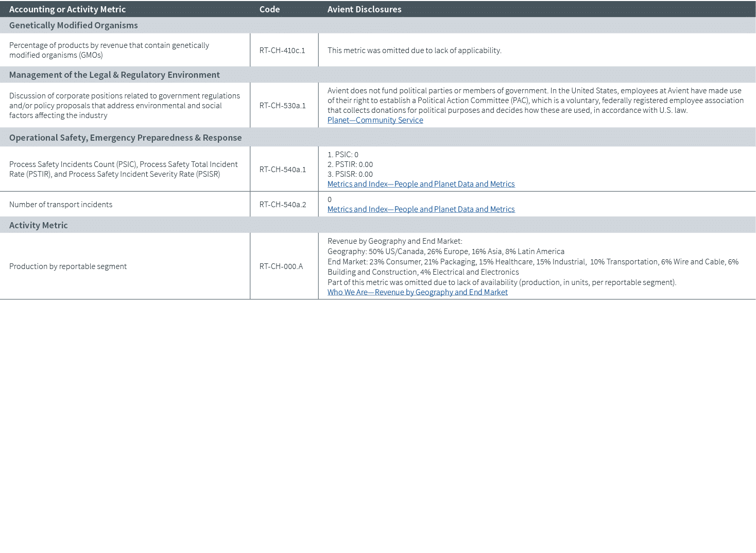Click the "Genetically Modified Organisms" section header
This screenshot has height=553, width=756.
coord(73,25)
